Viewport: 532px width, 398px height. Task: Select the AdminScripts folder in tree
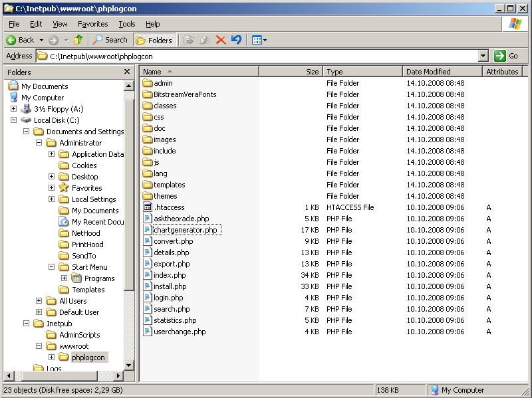click(x=79, y=335)
